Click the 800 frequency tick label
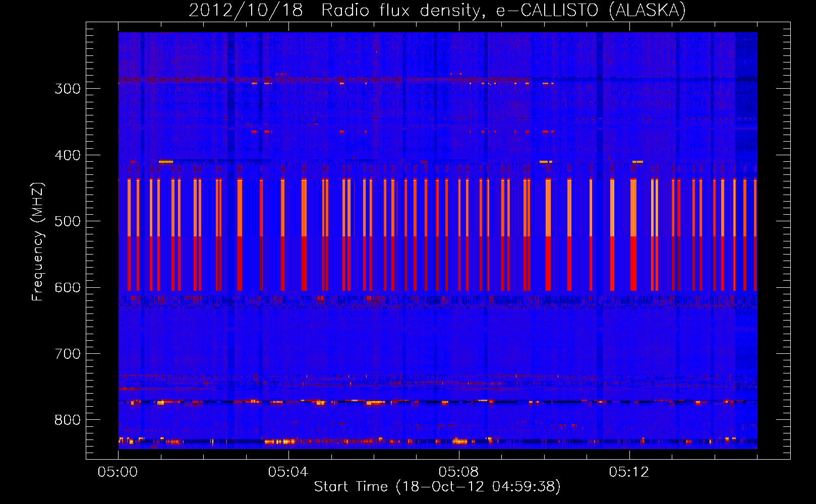The height and width of the screenshot is (504, 816). point(68,420)
